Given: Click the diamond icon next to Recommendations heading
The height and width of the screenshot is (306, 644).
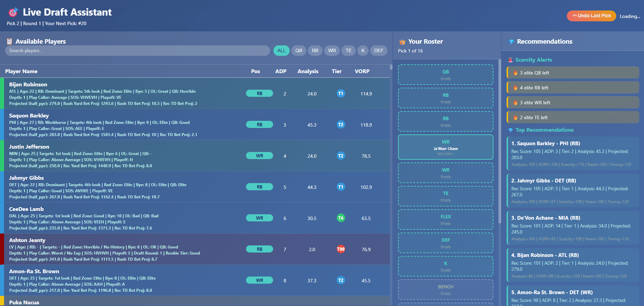Looking at the screenshot, I should pyautogui.click(x=511, y=42).
